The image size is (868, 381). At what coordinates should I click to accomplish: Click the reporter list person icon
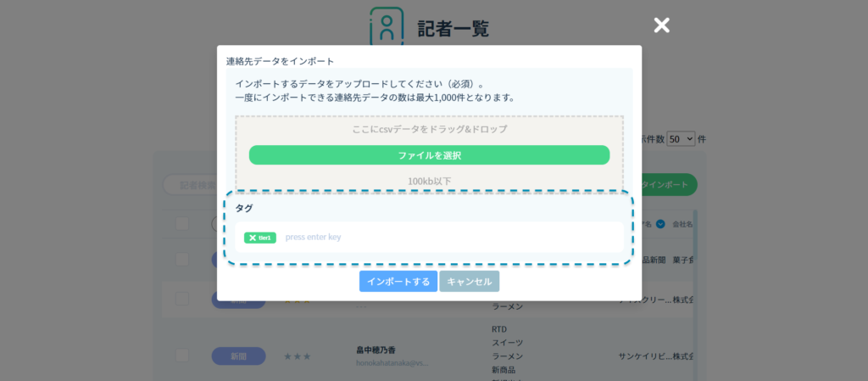387,25
